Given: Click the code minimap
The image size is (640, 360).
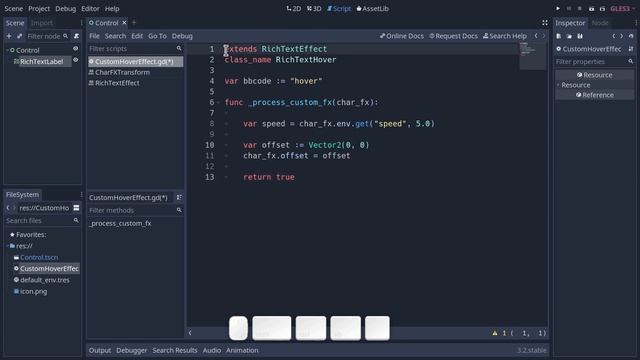Looking at the screenshot, I should (533, 56).
